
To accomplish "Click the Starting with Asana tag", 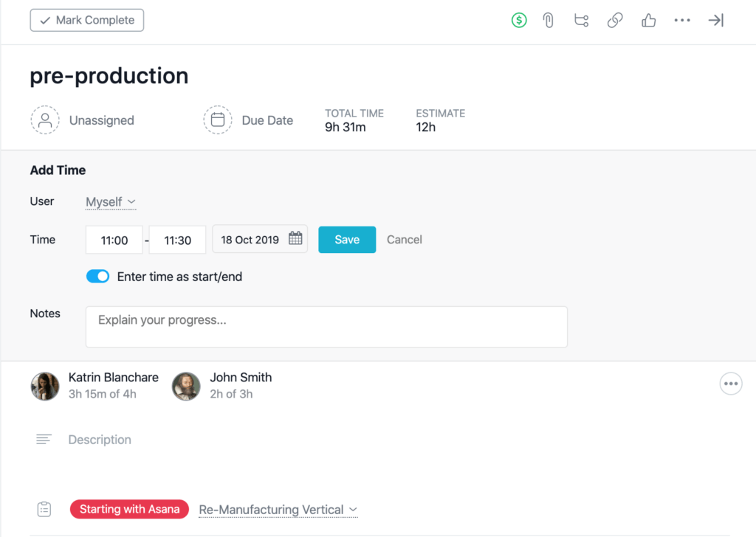I will [129, 509].
